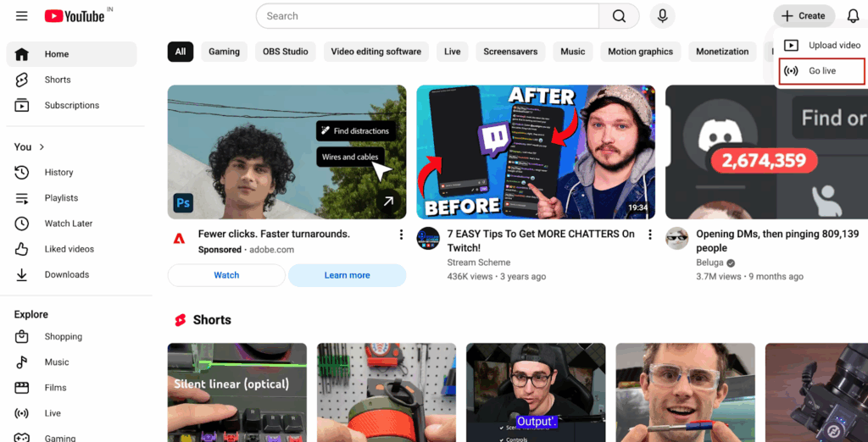This screenshot has height=442, width=868.
Task: Open the Create dropdown button
Action: (803, 16)
